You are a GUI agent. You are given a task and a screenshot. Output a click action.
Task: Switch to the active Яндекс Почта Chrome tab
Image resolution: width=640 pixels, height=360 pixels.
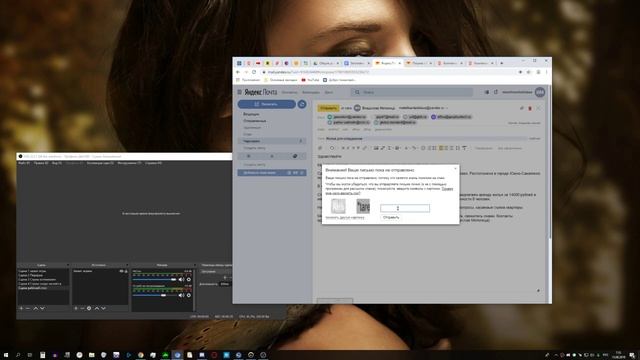click(x=388, y=63)
